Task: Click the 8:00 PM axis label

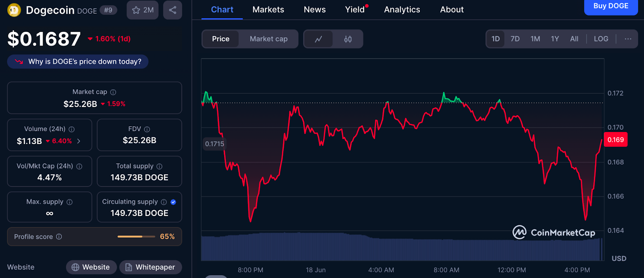Action: click(x=250, y=270)
